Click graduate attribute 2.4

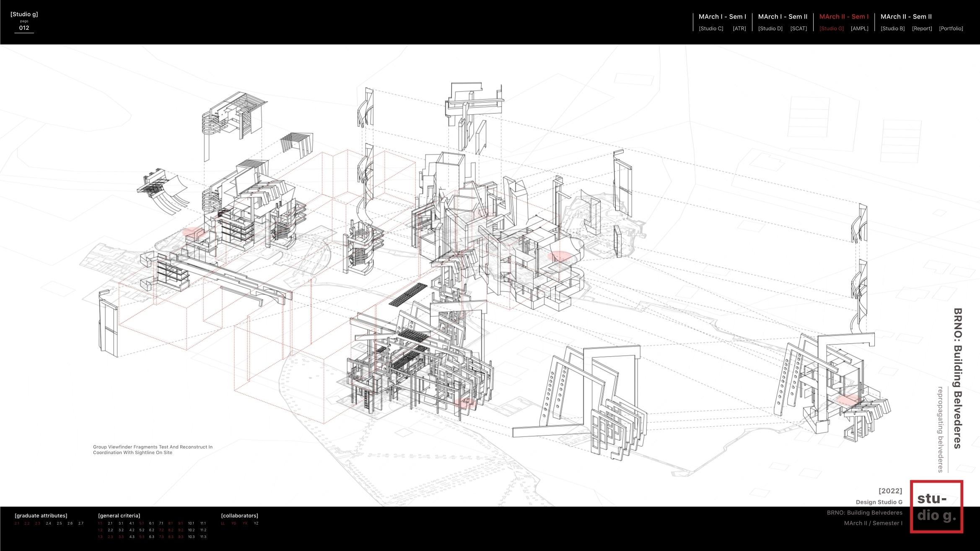(x=49, y=523)
